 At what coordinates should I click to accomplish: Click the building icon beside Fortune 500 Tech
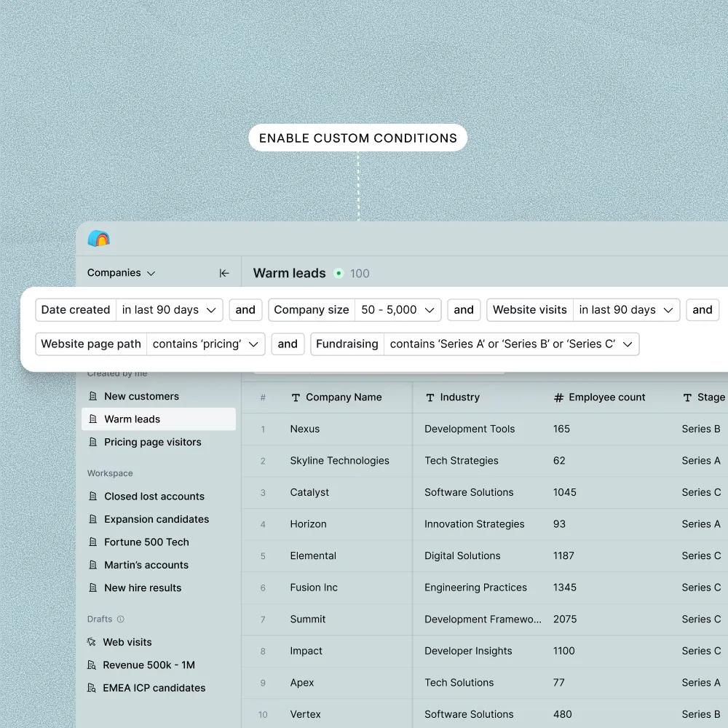point(93,542)
